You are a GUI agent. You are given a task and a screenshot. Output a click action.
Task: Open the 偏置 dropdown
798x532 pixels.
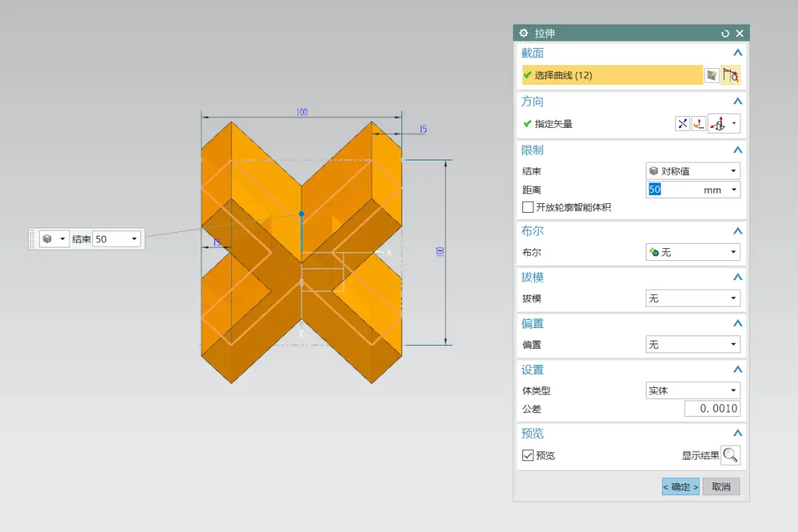coord(692,344)
